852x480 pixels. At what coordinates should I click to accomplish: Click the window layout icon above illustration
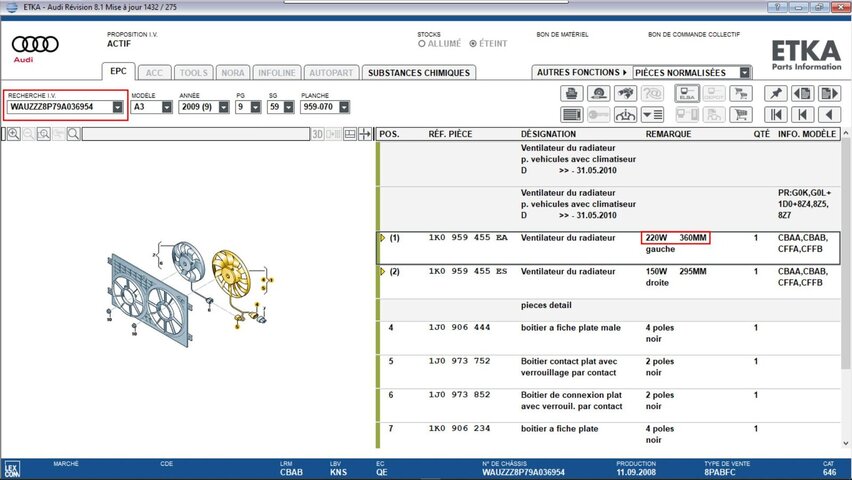click(x=350, y=134)
